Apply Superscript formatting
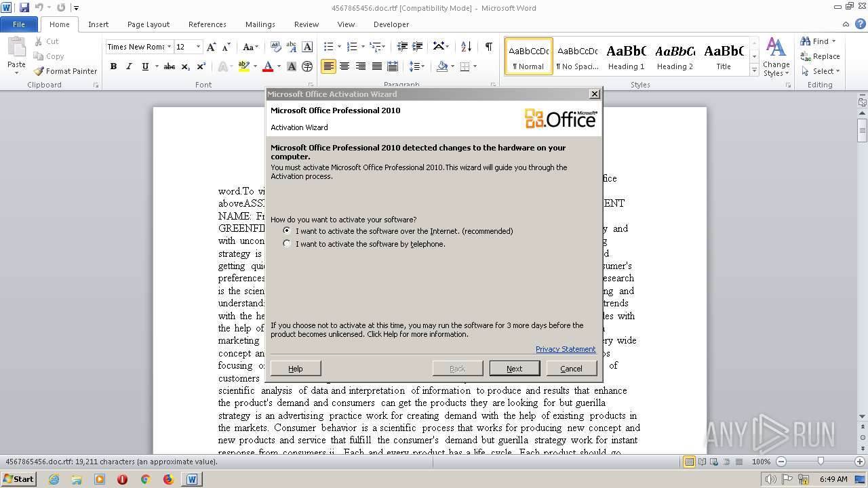This screenshot has width=868, height=488. pyautogui.click(x=201, y=66)
